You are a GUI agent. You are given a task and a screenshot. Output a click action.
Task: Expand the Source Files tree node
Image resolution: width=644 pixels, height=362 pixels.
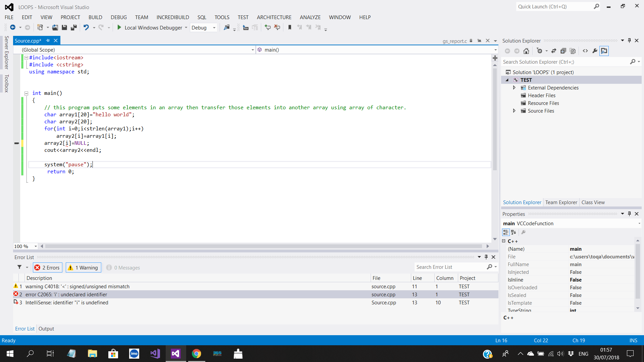coord(515,111)
